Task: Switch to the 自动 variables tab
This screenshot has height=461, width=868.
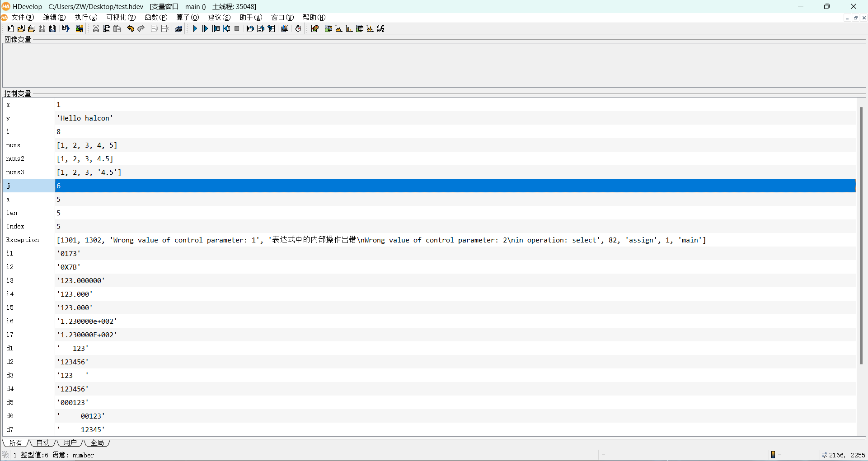Action: (x=43, y=442)
